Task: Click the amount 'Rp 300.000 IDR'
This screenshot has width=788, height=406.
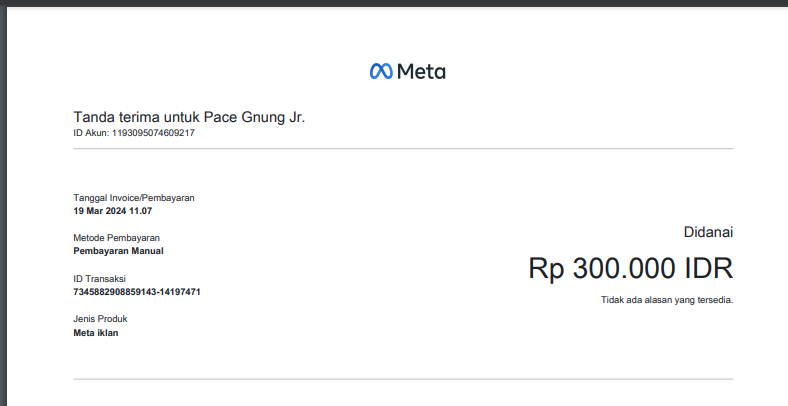Action: pyautogui.click(x=630, y=268)
